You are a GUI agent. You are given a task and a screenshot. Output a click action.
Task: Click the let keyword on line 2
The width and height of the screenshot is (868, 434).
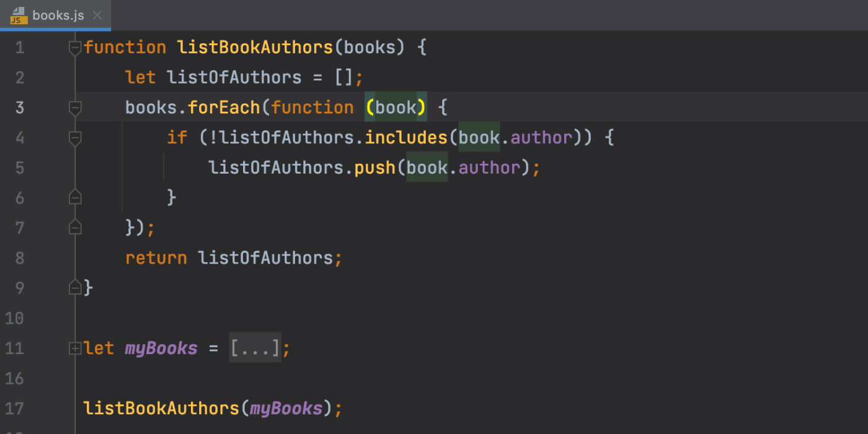click(x=141, y=77)
